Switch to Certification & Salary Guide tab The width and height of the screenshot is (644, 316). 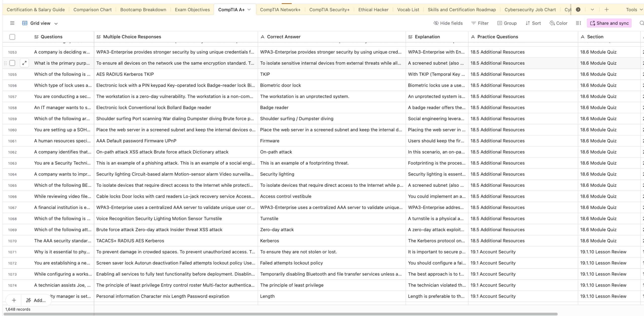(x=36, y=10)
